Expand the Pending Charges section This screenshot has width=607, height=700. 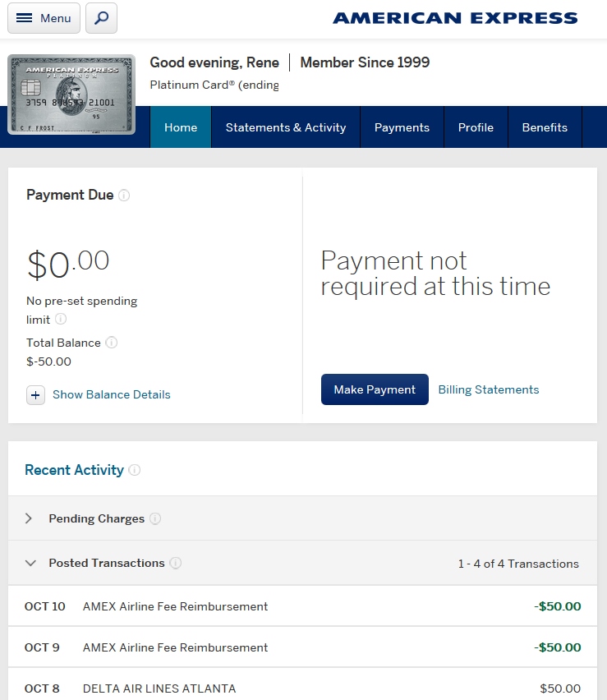click(x=30, y=518)
